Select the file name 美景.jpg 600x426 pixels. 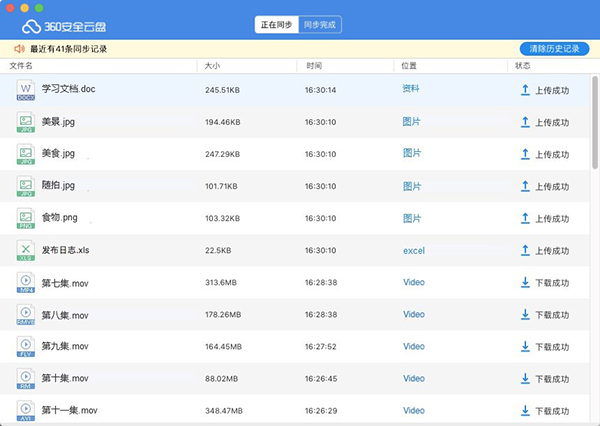coord(58,122)
